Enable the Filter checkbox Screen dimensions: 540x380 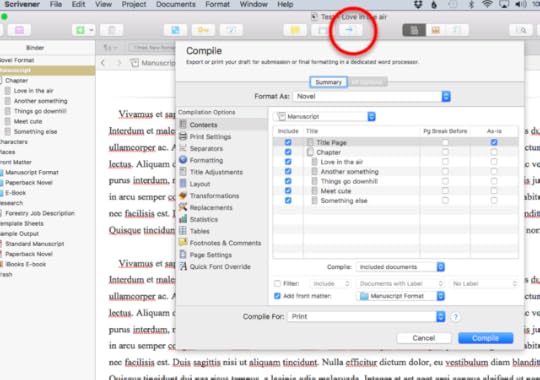click(x=277, y=284)
